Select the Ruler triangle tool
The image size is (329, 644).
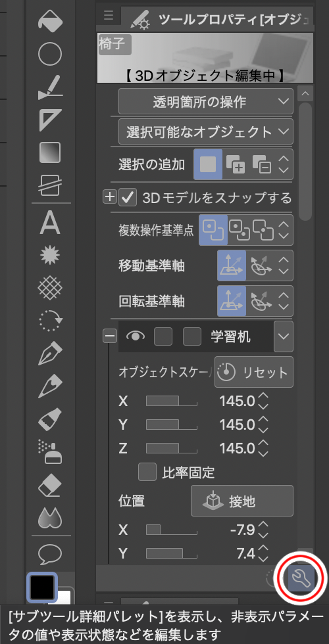50,120
